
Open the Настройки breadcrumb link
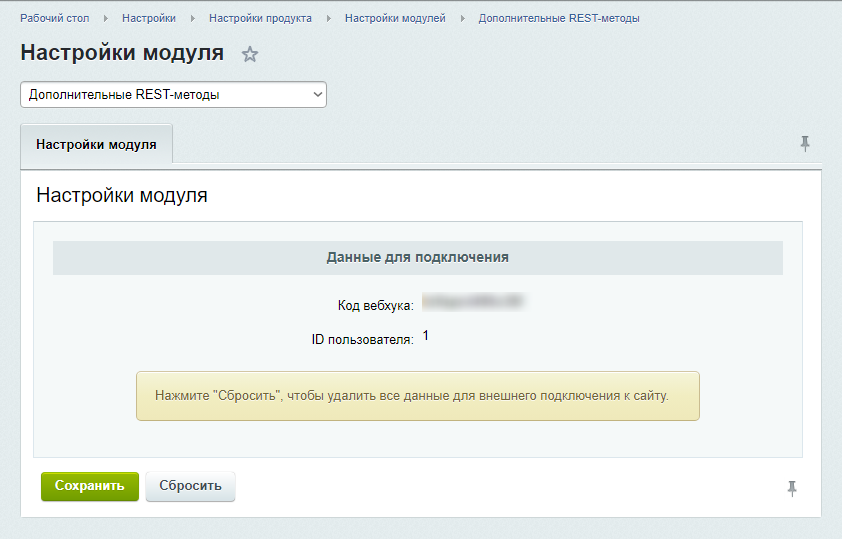tap(149, 18)
